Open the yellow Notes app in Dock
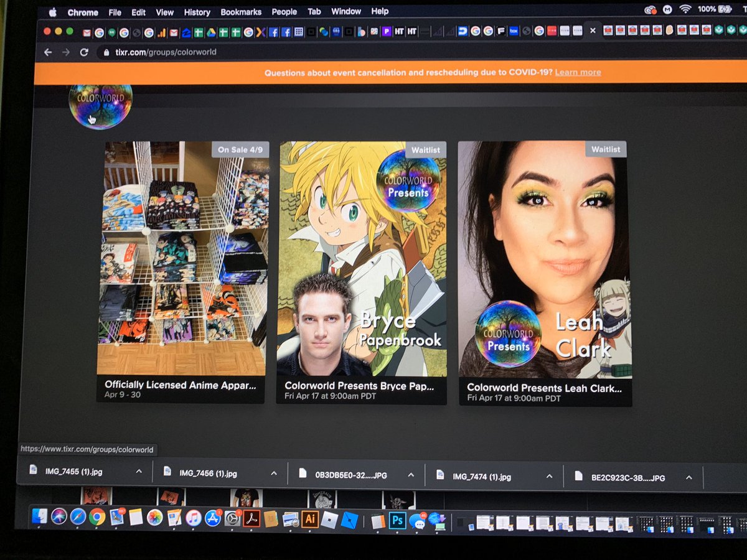 (x=136, y=518)
